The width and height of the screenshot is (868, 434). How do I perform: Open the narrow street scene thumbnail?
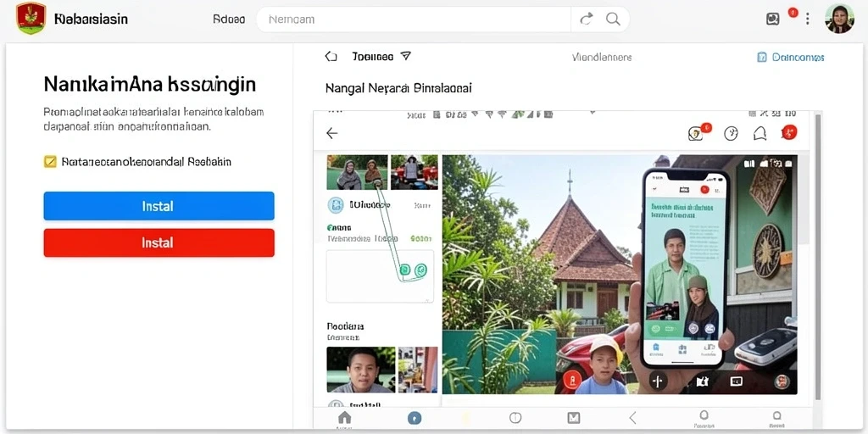[418, 370]
